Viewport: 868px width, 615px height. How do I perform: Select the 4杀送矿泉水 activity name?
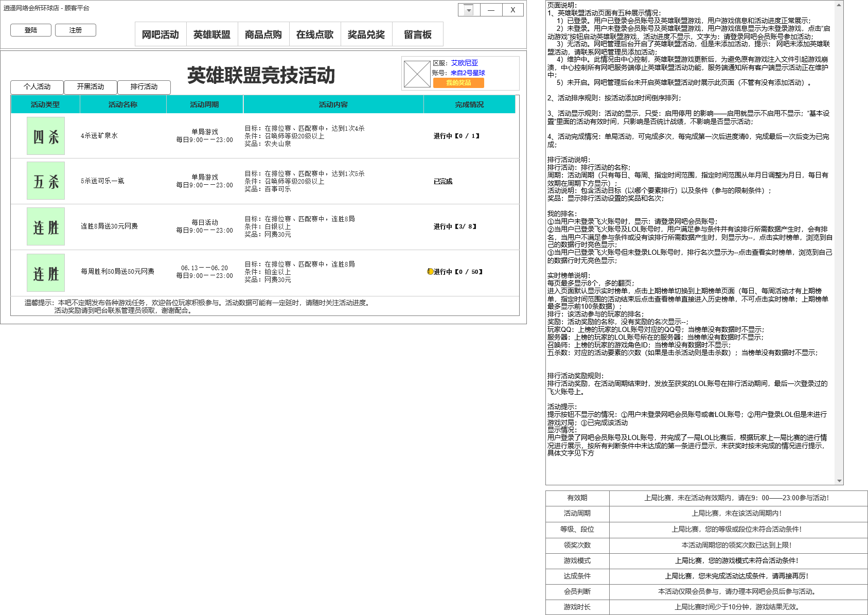pyautogui.click(x=99, y=136)
